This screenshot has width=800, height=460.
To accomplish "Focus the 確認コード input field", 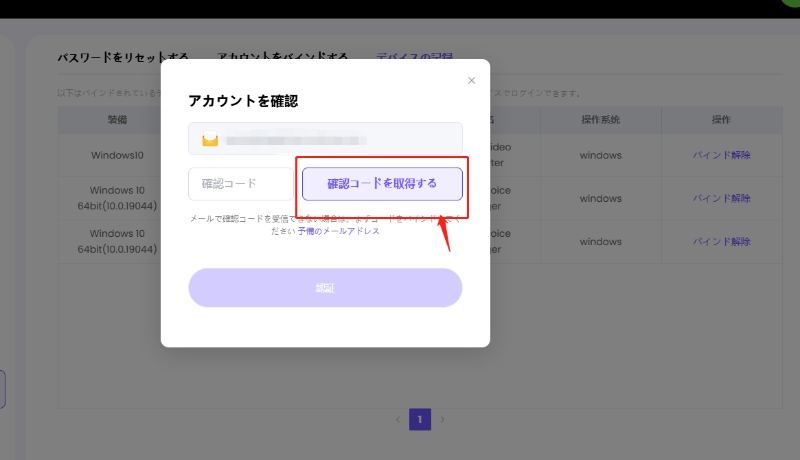I will (x=241, y=184).
